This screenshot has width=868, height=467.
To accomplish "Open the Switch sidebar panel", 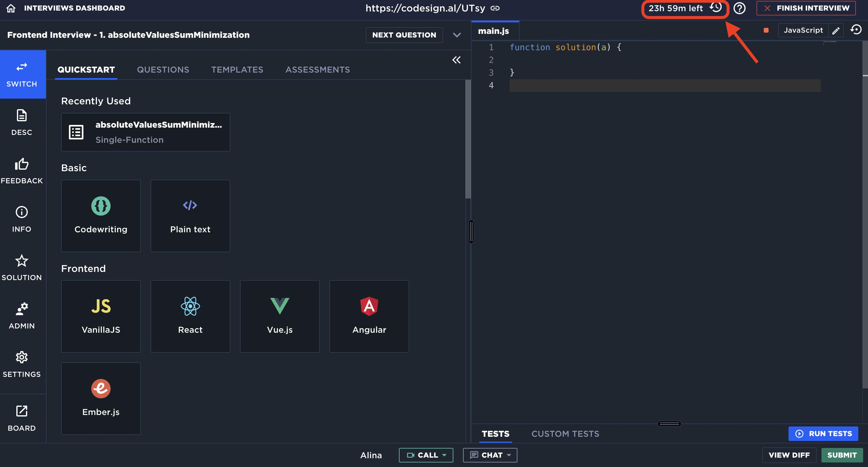I will click(x=22, y=74).
